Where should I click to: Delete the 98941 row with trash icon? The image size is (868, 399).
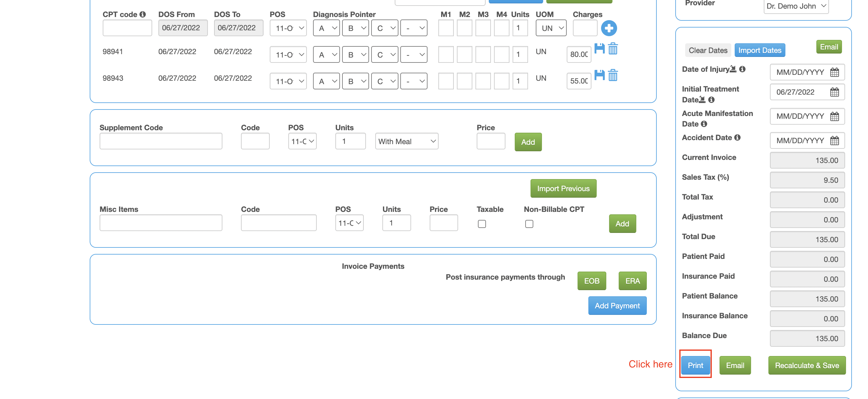coord(613,49)
